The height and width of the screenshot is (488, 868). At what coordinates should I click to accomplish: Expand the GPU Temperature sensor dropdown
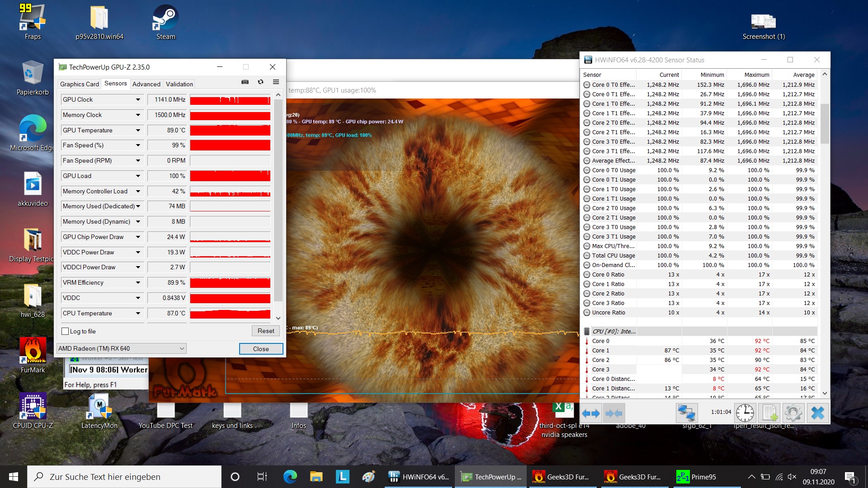[x=138, y=130]
